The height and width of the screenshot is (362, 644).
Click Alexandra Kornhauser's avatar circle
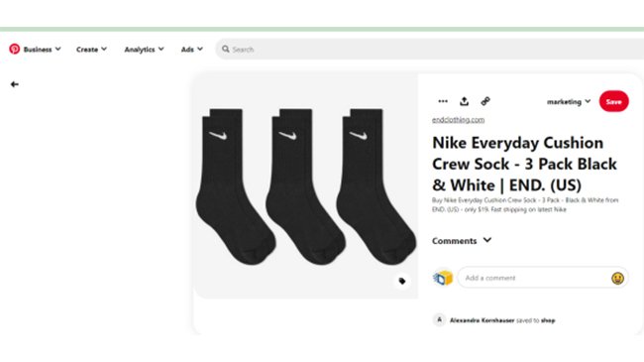coord(439,320)
